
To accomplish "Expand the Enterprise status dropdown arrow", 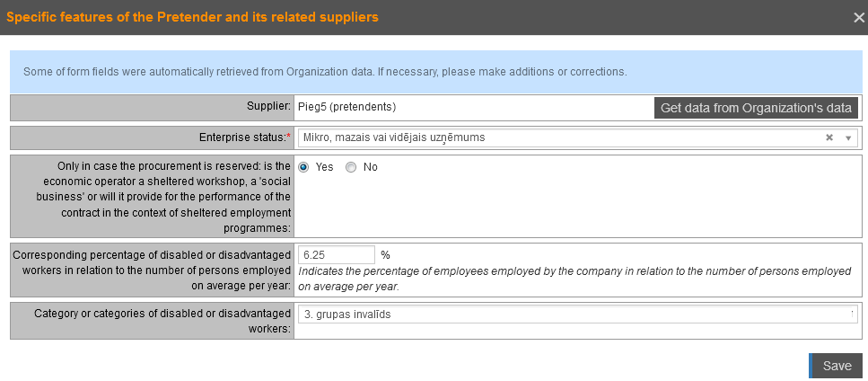I will 848,137.
